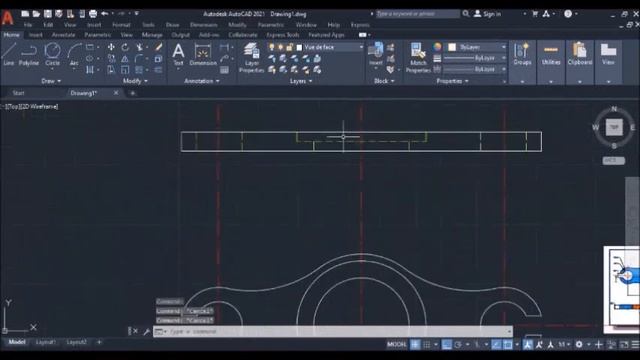Click the Text annotation tool

178,55
